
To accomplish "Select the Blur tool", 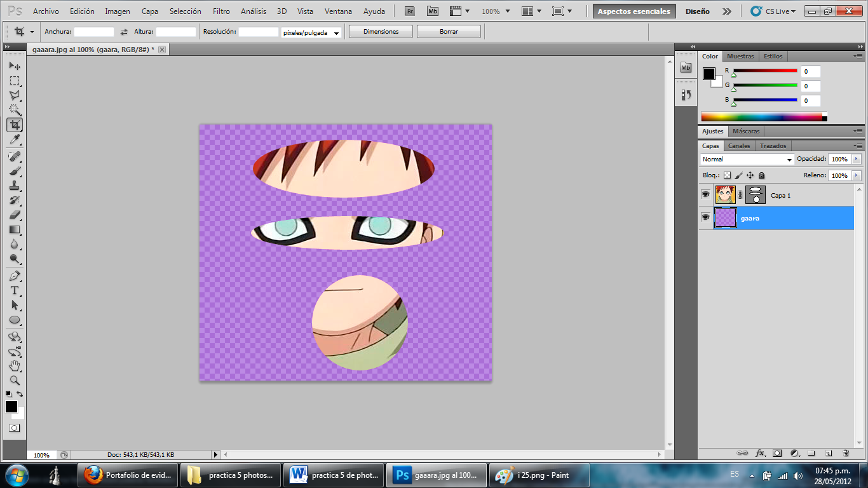I will click(x=15, y=244).
